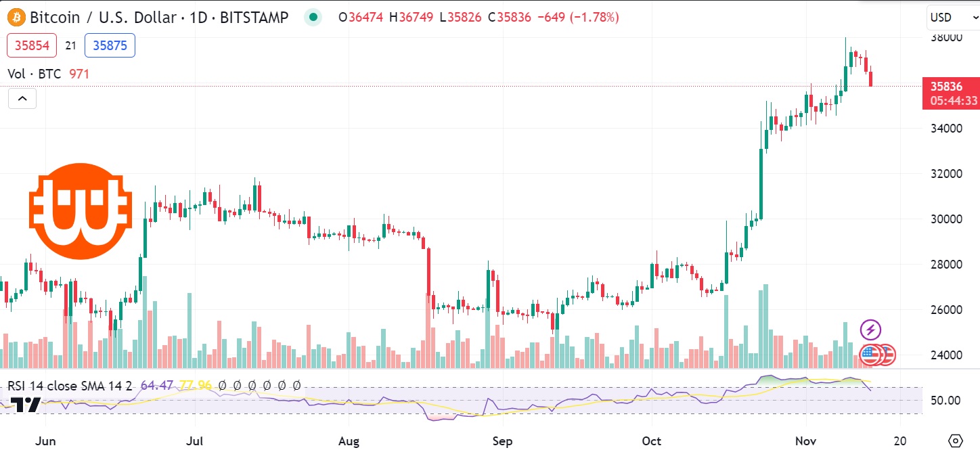
Task: Click the green market status dot
Action: click(312, 17)
